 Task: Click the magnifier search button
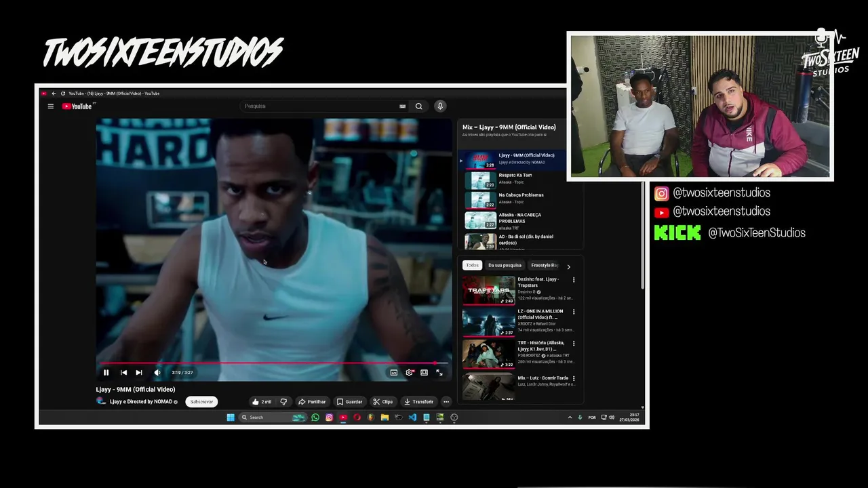tap(419, 106)
